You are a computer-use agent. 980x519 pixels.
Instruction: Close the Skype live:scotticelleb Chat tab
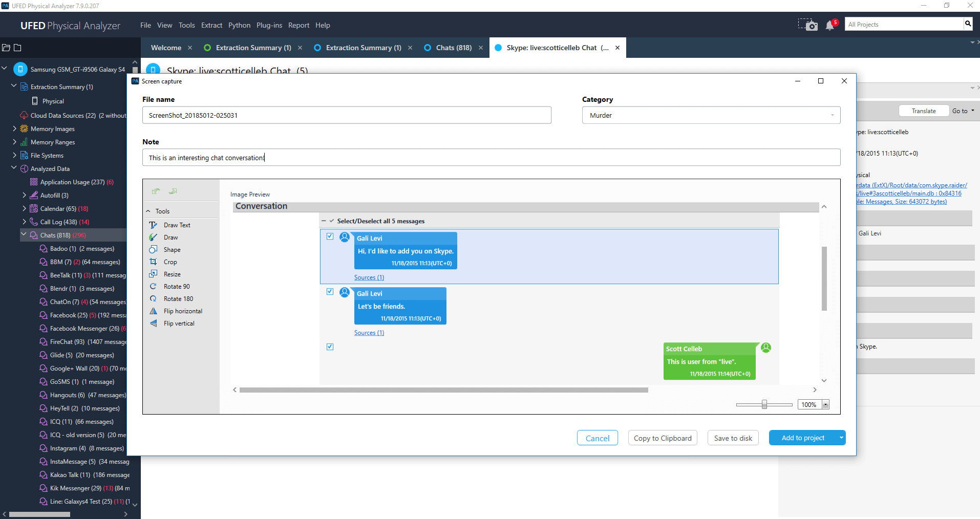[617, 48]
